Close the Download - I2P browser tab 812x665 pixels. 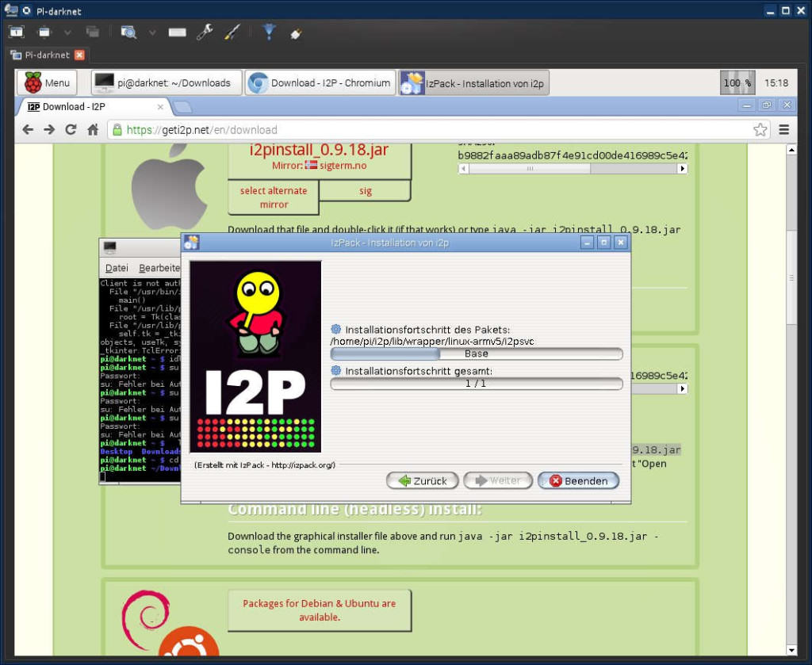pyautogui.click(x=160, y=107)
